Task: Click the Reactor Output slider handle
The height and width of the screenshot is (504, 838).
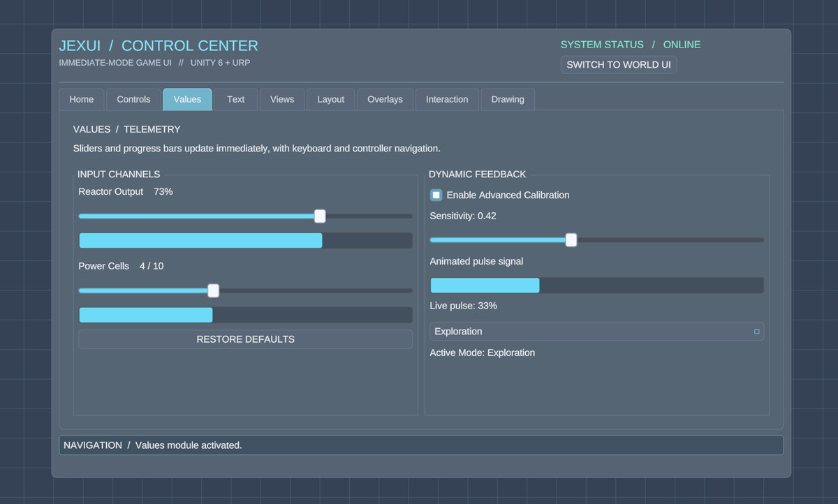Action: [x=320, y=216]
